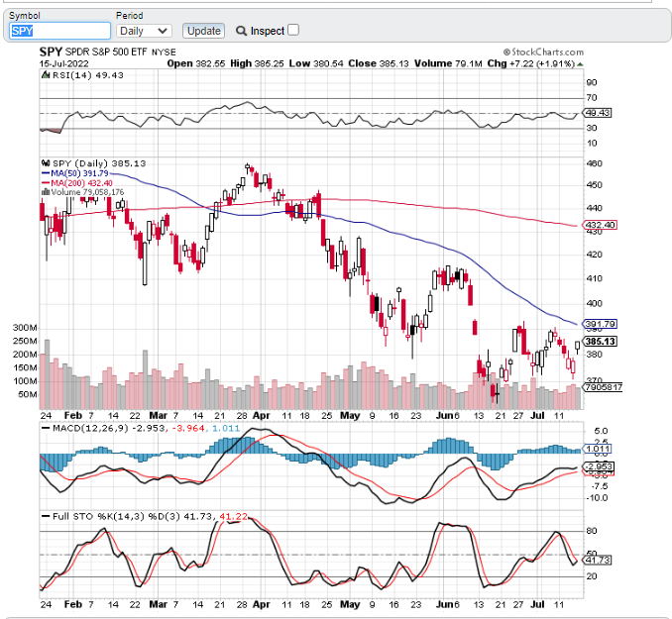Viewport: 672px width, 619px height.
Task: Click the 432.40 MA(200) axis label
Action: pyautogui.click(x=600, y=225)
